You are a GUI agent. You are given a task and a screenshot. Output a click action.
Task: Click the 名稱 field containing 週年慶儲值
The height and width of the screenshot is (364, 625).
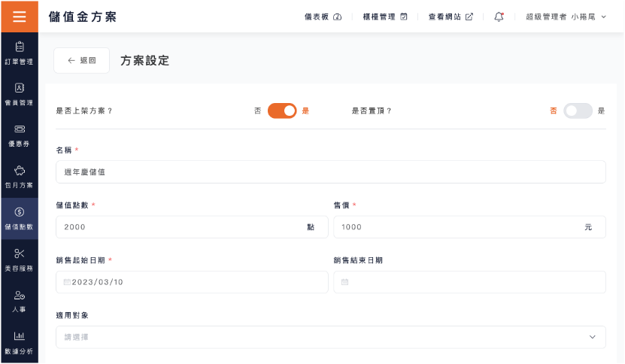tap(331, 171)
